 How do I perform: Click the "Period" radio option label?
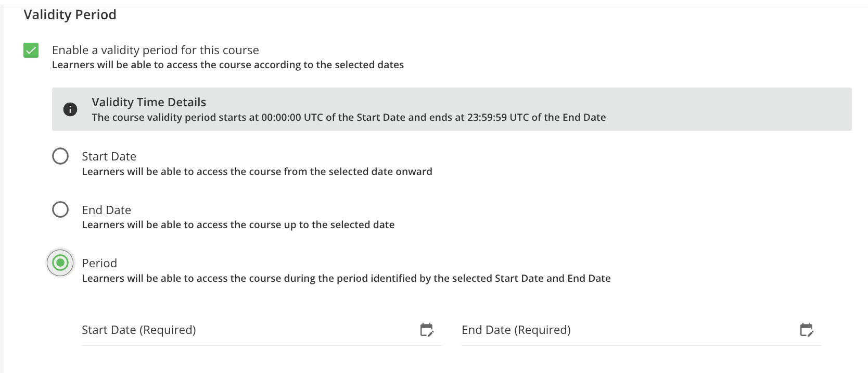tap(99, 264)
